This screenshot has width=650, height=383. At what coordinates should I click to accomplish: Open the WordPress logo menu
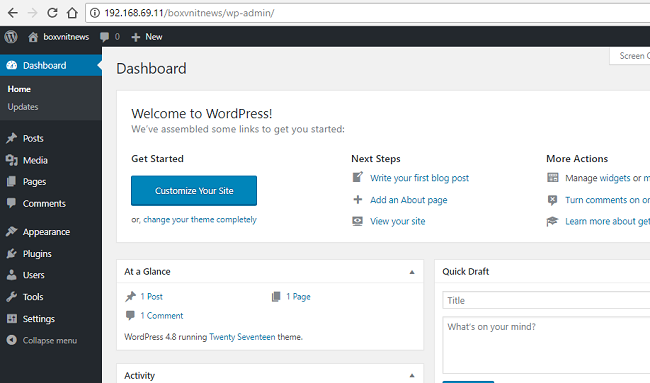tap(11, 37)
